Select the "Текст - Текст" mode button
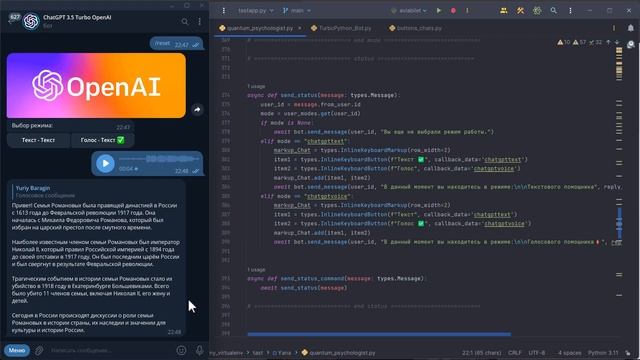The width and height of the screenshot is (640, 360). tap(38, 140)
